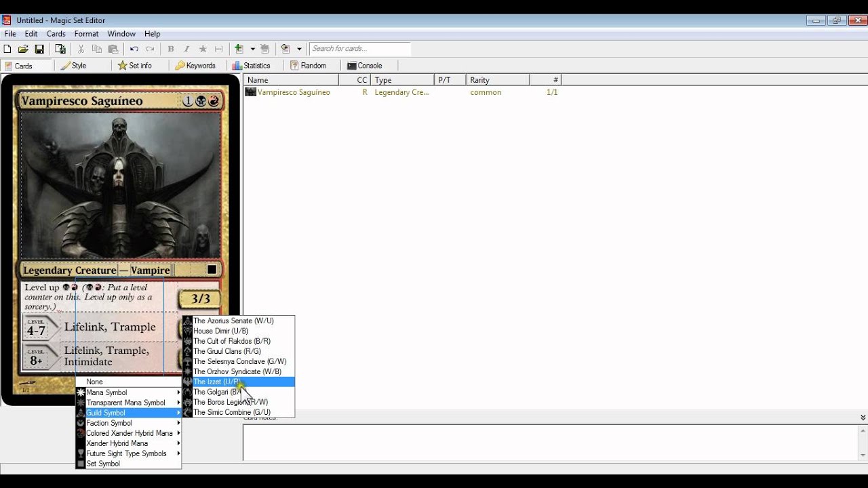Toggle Italic text formatting
868x488 pixels.
click(186, 49)
